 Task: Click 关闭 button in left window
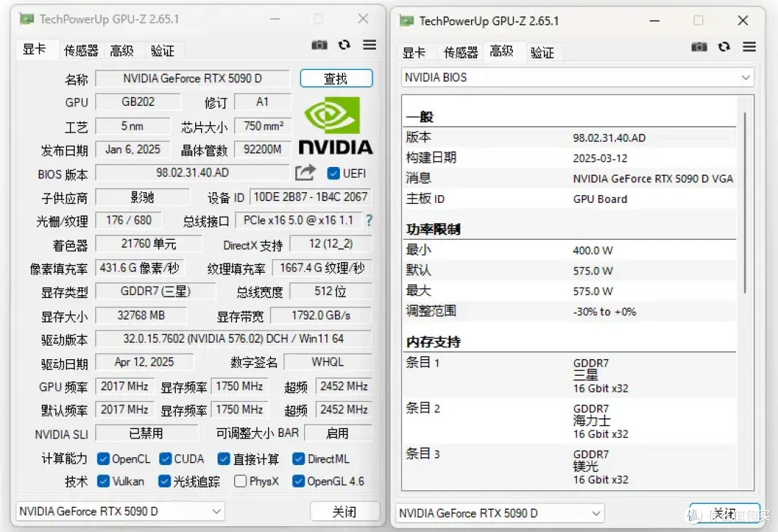[344, 511]
